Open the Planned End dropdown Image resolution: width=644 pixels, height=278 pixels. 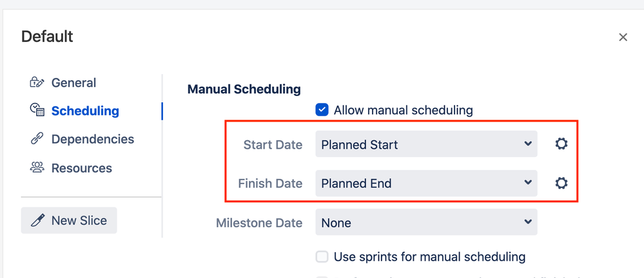(x=425, y=183)
